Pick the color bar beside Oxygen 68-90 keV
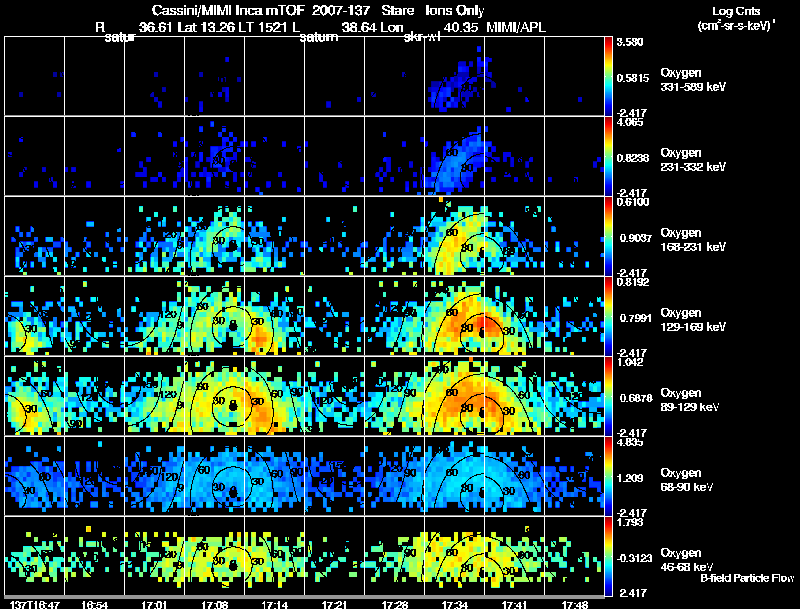 tap(608, 476)
